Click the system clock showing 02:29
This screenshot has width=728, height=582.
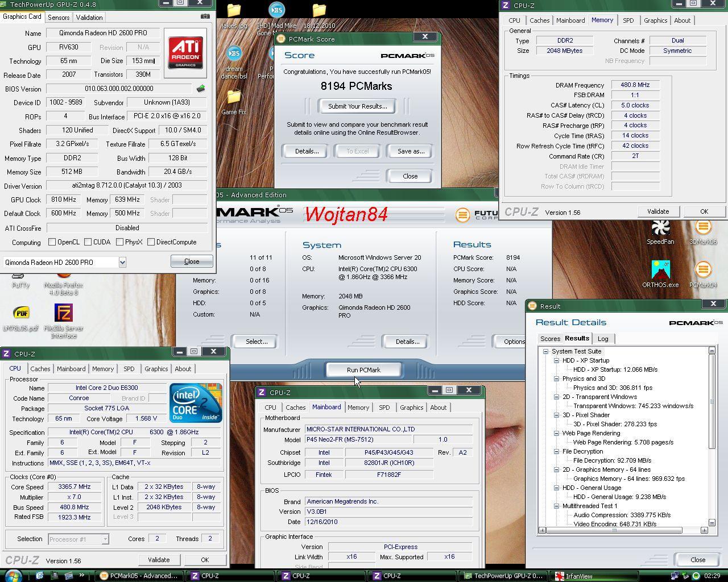point(712,576)
